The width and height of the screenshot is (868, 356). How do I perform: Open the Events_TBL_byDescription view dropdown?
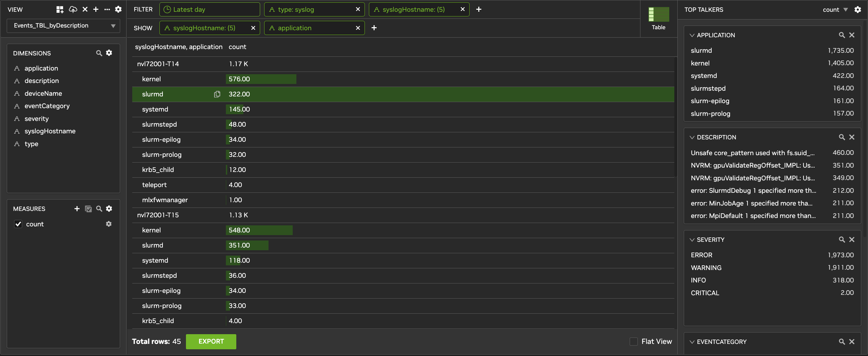point(63,26)
